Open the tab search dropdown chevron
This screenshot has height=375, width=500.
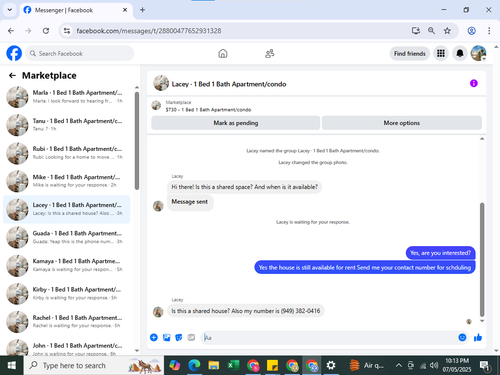point(10,10)
